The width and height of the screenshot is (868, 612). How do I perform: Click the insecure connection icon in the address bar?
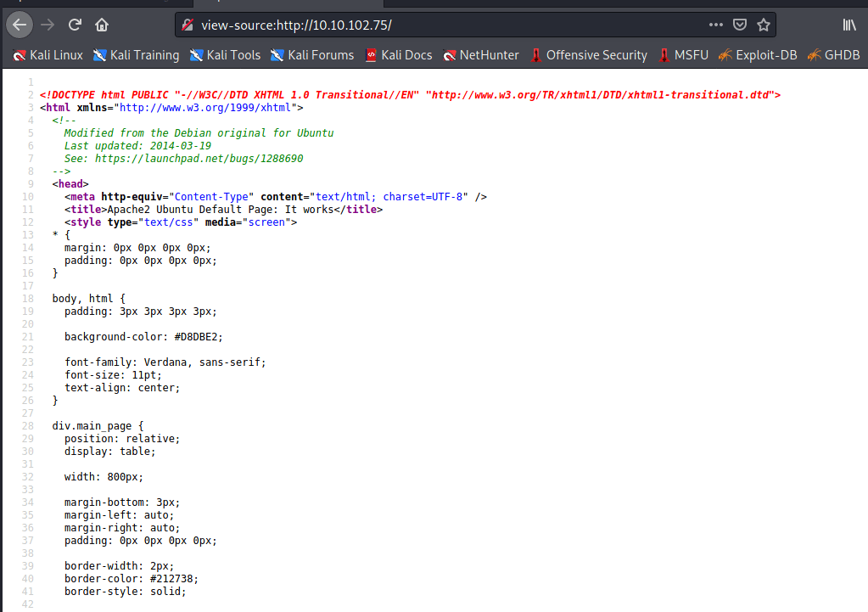click(188, 25)
